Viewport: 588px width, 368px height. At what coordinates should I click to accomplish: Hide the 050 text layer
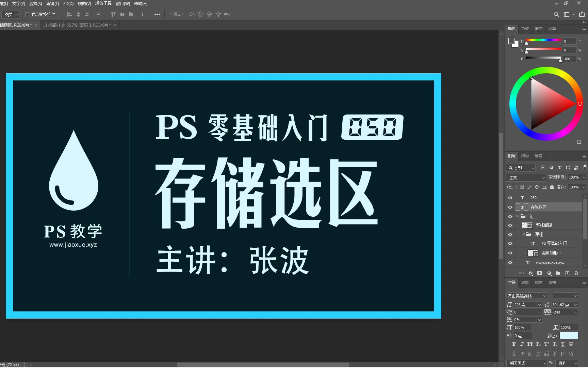point(510,198)
